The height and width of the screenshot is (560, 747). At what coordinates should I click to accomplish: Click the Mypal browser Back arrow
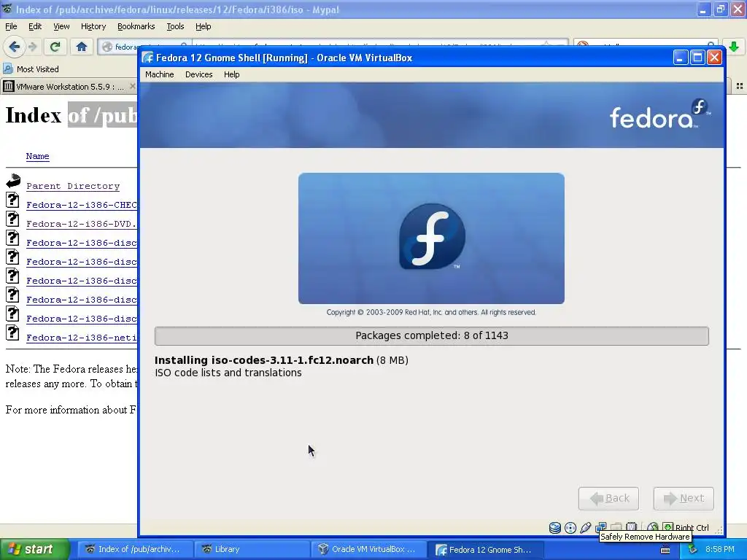pos(14,47)
